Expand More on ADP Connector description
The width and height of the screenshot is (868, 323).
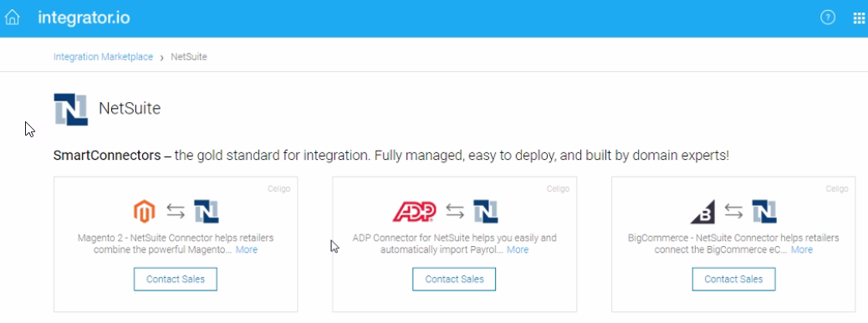click(x=518, y=250)
